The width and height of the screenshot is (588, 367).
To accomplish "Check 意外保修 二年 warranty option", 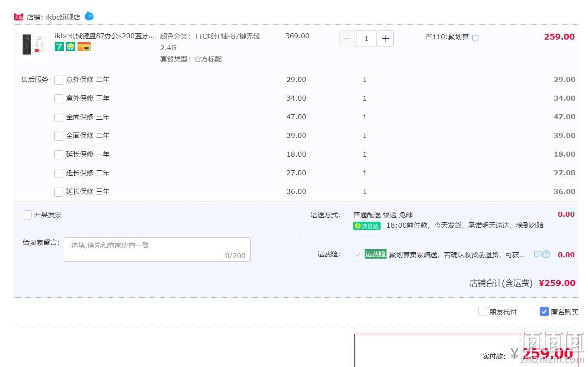I will 59,80.
